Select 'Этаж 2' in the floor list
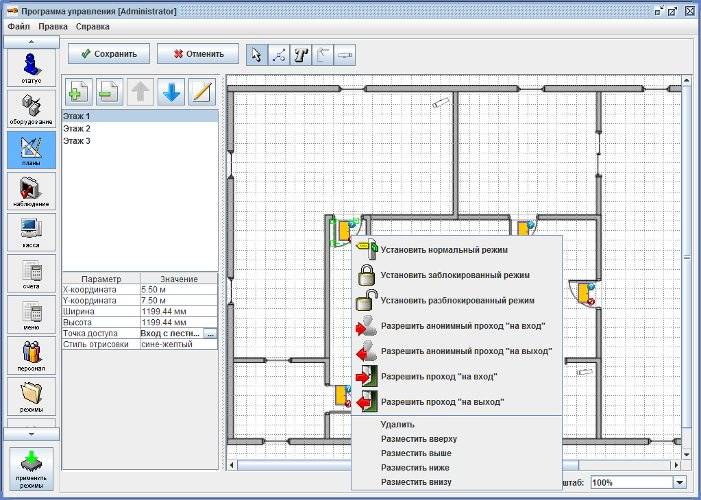Screen dimensions: 701x500 (x=77, y=129)
